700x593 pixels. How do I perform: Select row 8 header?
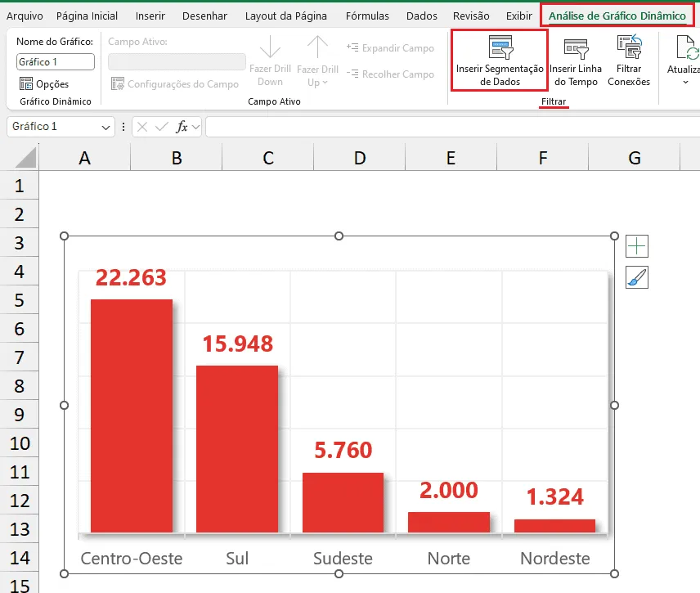[x=19, y=386]
